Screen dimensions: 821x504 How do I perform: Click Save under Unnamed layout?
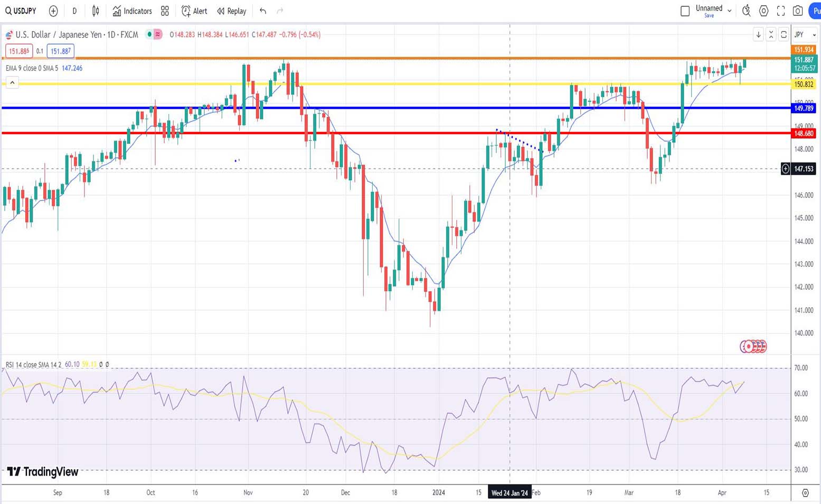pos(709,16)
